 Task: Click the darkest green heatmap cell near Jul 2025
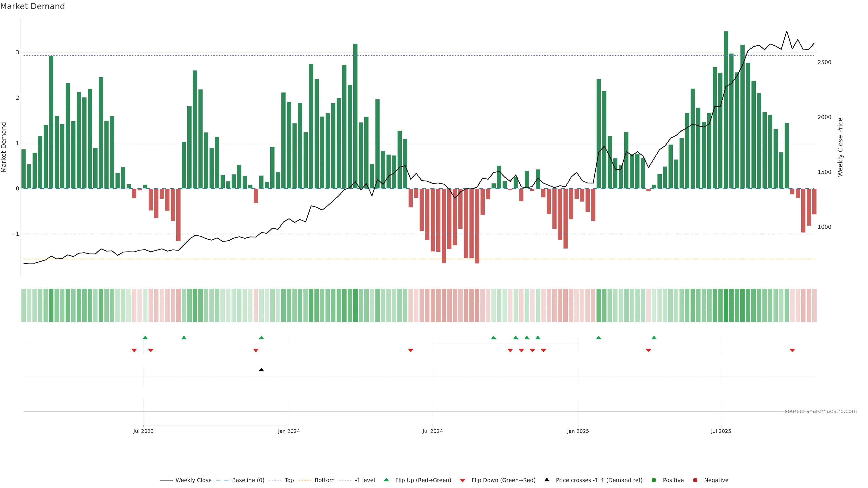(726, 305)
